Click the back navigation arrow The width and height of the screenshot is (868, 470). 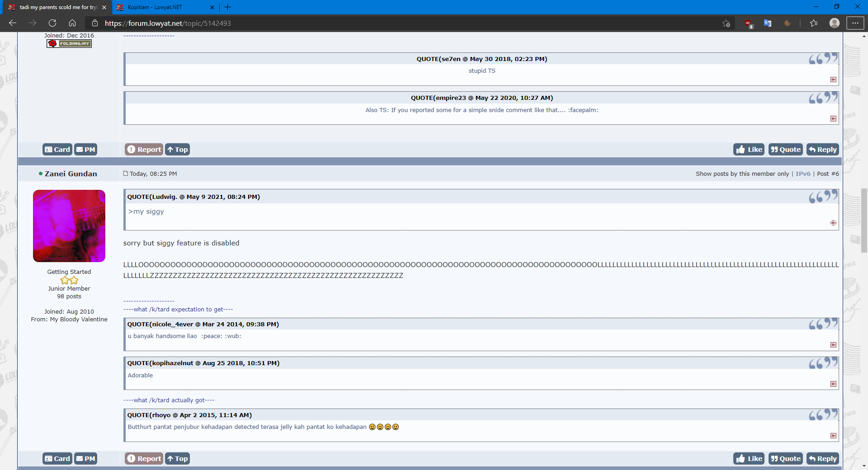coord(13,23)
